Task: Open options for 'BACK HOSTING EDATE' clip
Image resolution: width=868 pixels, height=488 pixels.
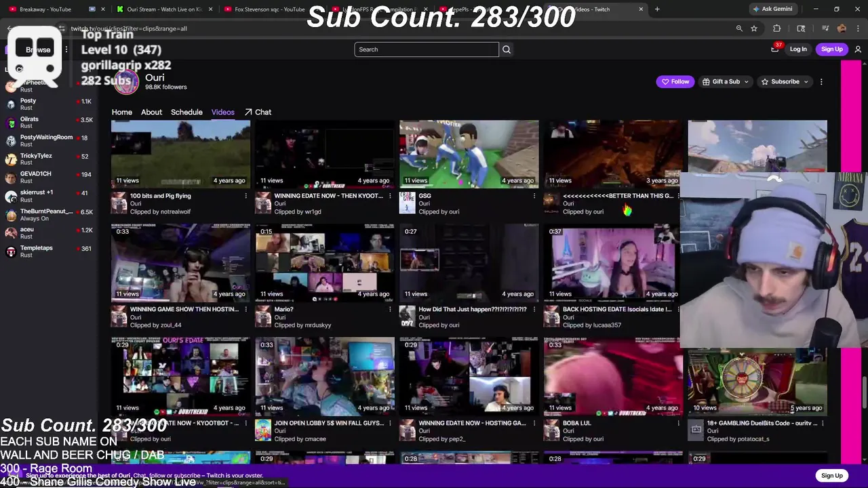Action: tap(678, 309)
